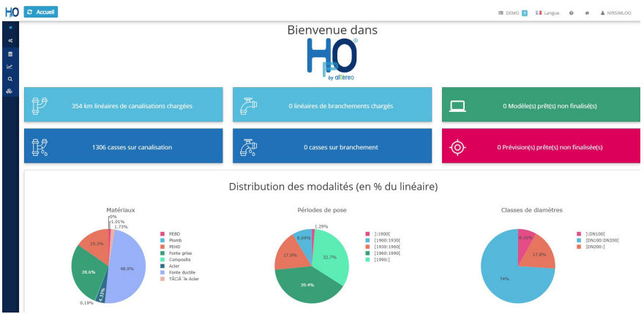Screen dimensions: 644x314
Task: Toggle [DN200:[ diameter legend entry
Action: (592, 247)
